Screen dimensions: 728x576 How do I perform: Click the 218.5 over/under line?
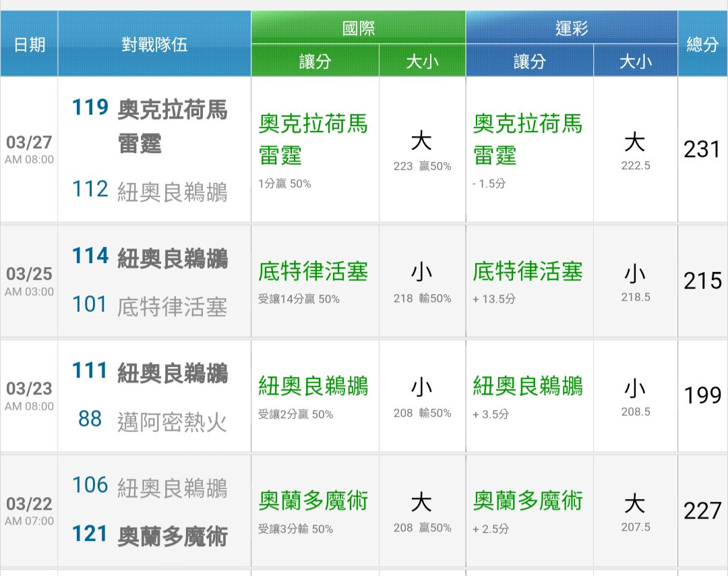pyautogui.click(x=636, y=297)
